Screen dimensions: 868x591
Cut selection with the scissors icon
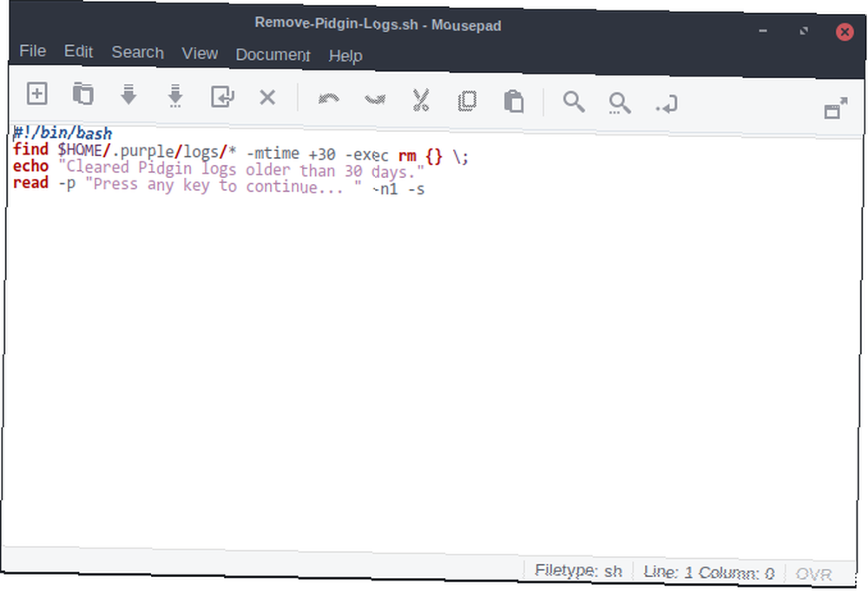421,101
